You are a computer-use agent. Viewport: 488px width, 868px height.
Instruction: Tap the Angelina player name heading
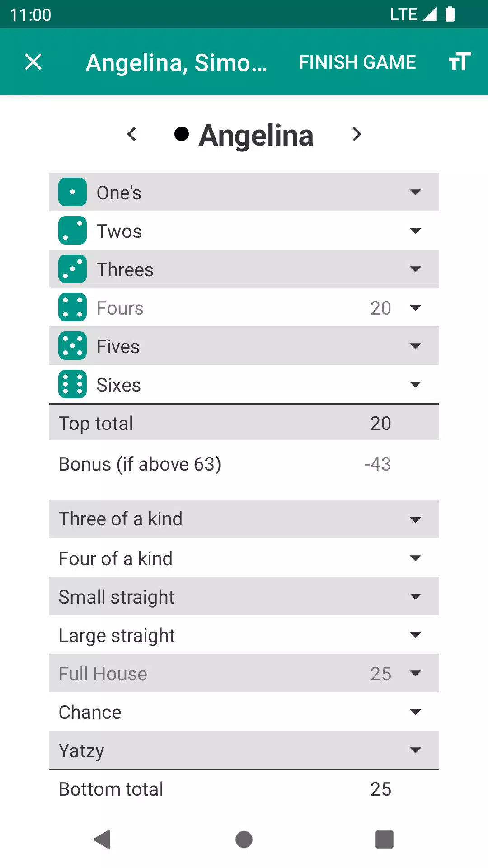coord(256,135)
